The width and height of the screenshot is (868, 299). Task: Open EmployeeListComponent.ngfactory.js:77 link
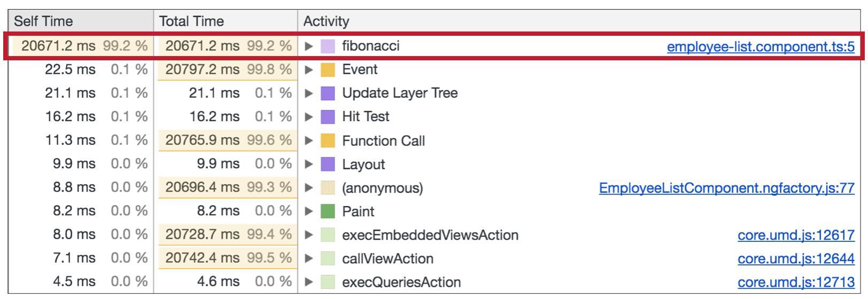[x=726, y=188]
